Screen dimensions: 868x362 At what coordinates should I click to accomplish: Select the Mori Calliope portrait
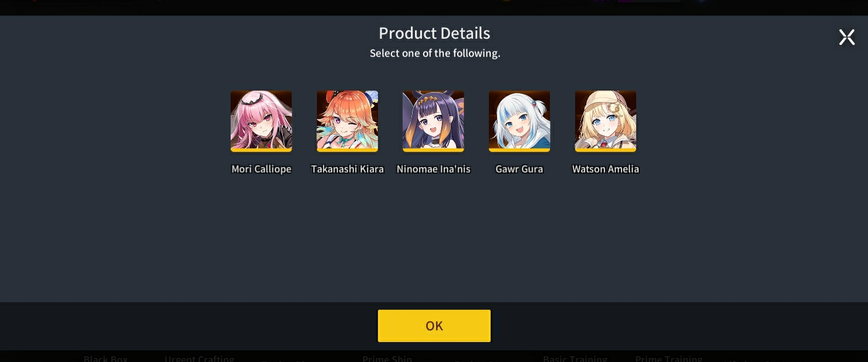click(261, 121)
